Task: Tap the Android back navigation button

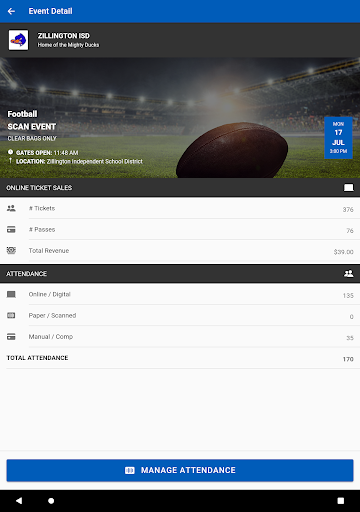Action: click(x=19, y=501)
